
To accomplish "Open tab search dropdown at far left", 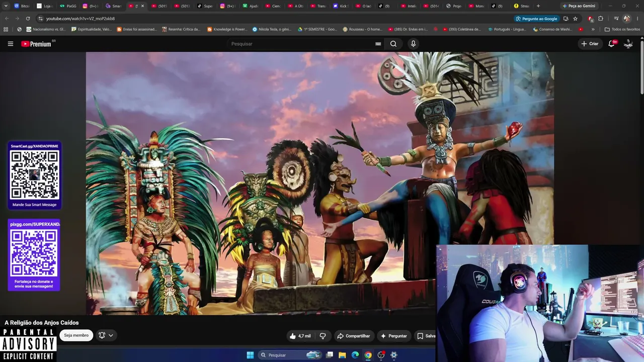I will coord(5,6).
